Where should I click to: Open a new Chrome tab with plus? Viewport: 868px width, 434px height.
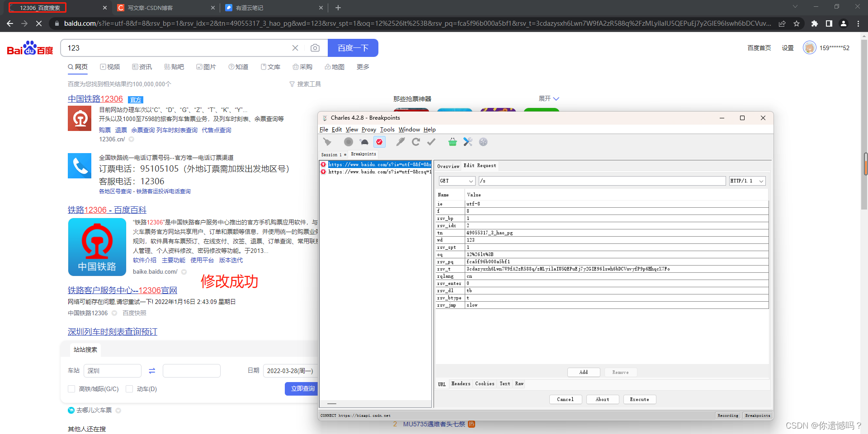pos(338,8)
